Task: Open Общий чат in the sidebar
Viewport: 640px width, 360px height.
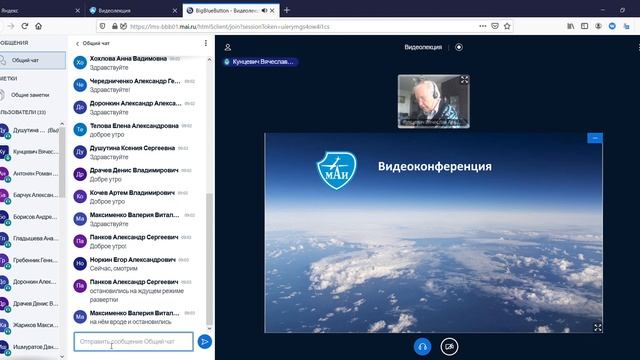Action: tap(33, 60)
